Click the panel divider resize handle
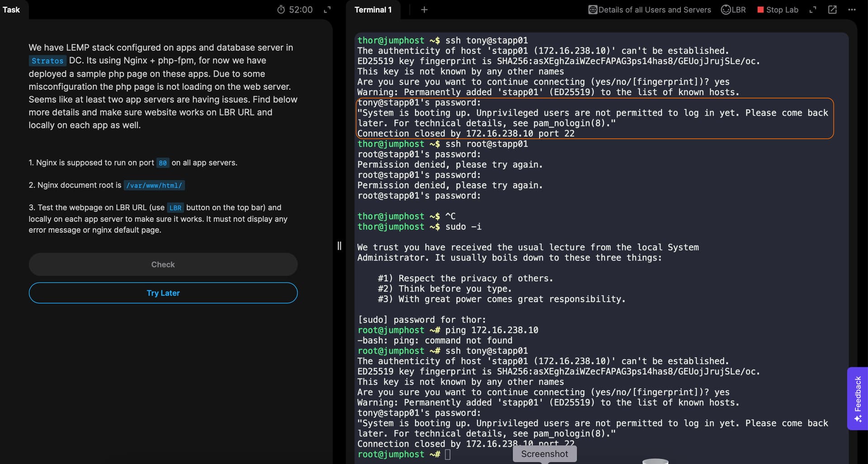The width and height of the screenshot is (868, 464). (339, 246)
